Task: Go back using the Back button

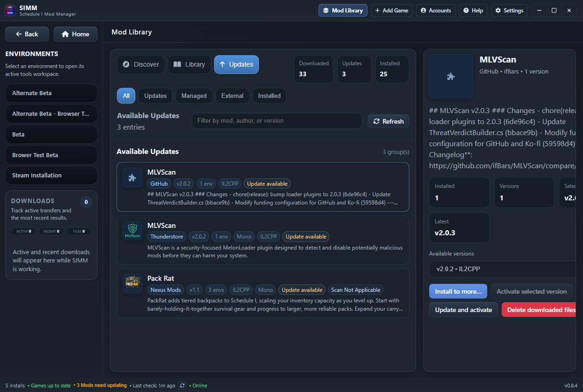Action: (27, 34)
